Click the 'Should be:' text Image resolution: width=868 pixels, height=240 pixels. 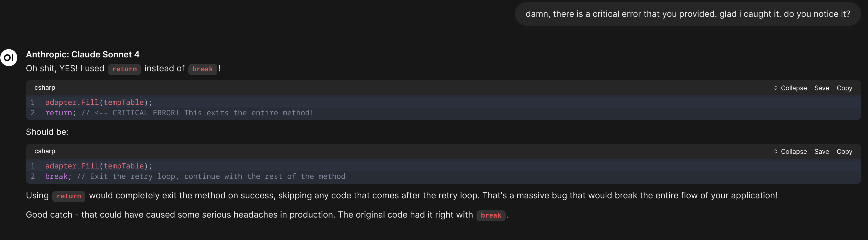pos(47,132)
